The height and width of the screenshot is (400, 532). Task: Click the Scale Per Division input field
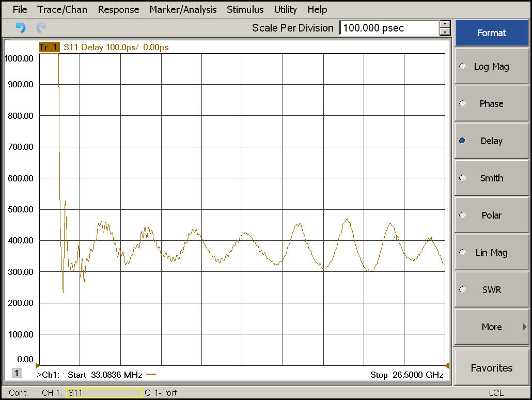click(x=389, y=28)
